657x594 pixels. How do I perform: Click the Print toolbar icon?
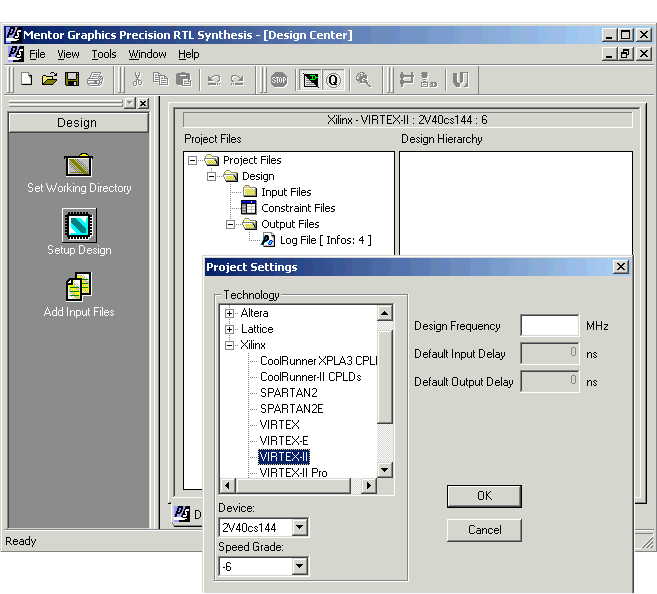(95, 79)
